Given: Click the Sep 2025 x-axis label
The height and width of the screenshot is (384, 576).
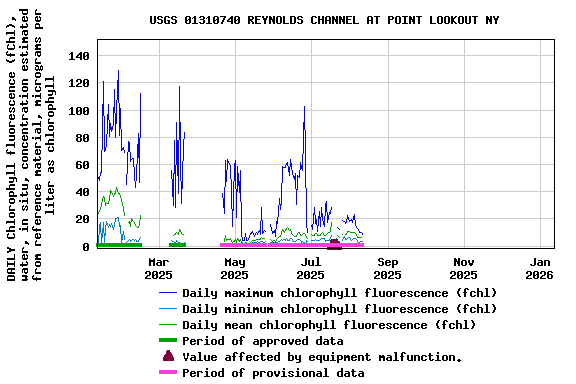Looking at the screenshot, I should pos(387,269).
